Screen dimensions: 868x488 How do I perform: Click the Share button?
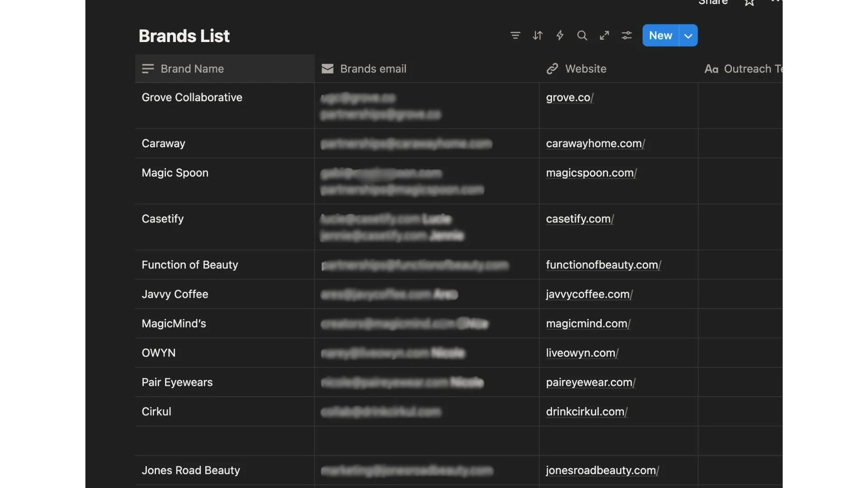713,2
